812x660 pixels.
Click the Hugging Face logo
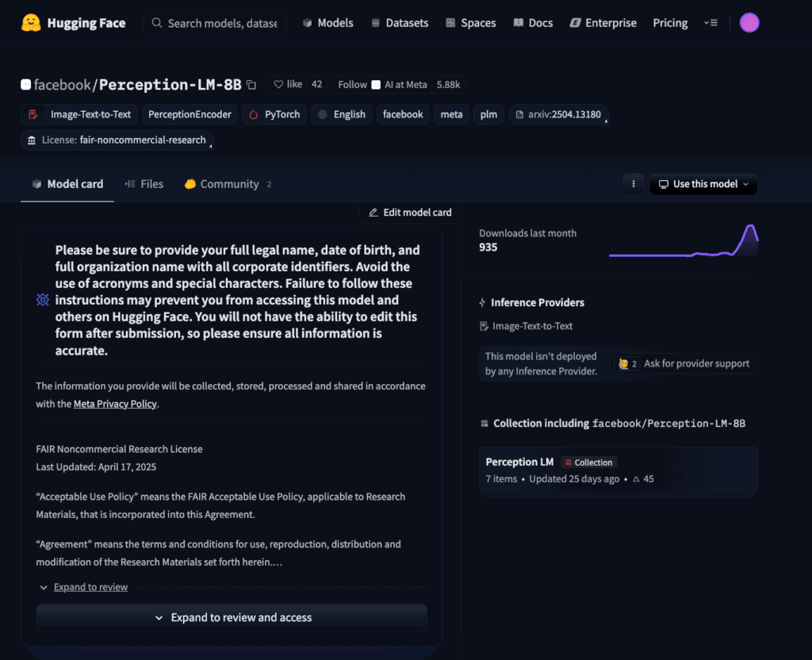pyautogui.click(x=73, y=23)
